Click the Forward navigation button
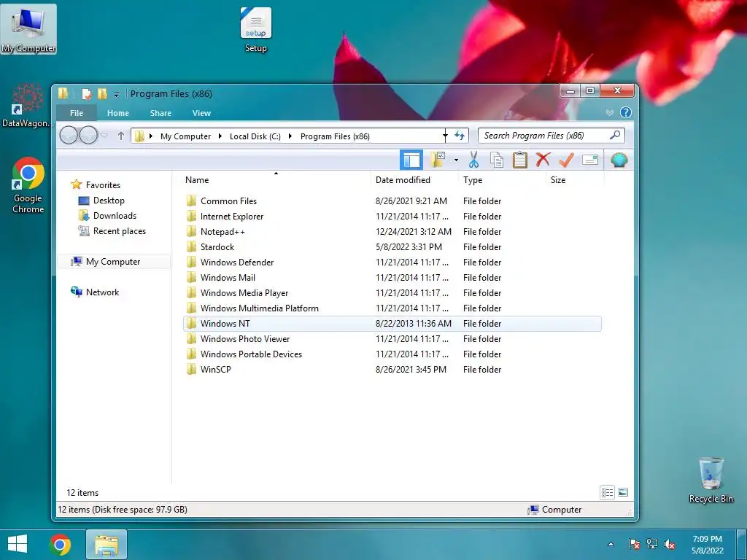 [88, 136]
